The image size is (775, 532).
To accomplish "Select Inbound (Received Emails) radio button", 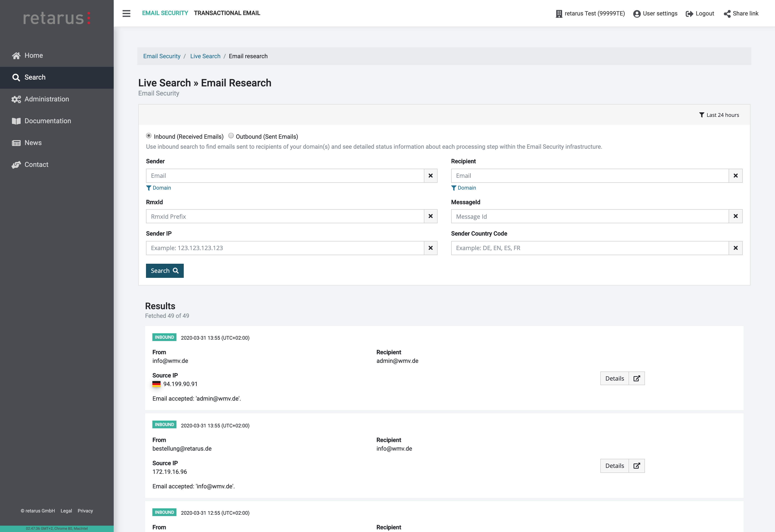I will [x=149, y=136].
